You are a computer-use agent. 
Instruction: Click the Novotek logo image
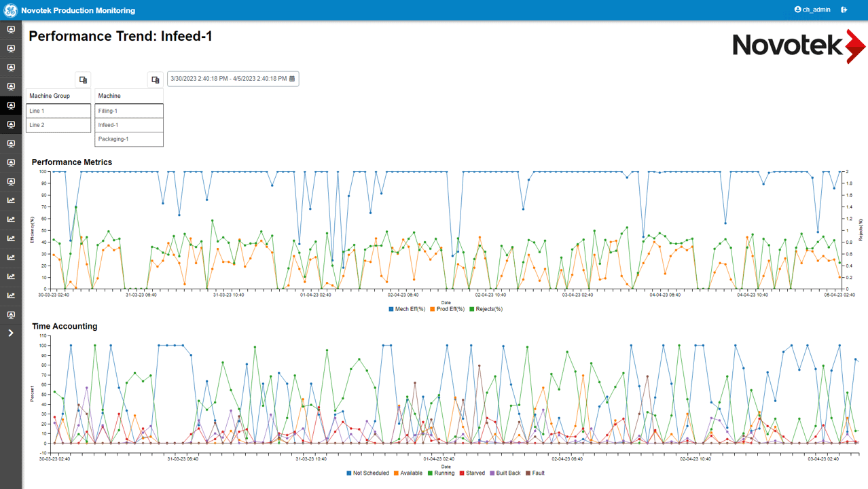(798, 46)
